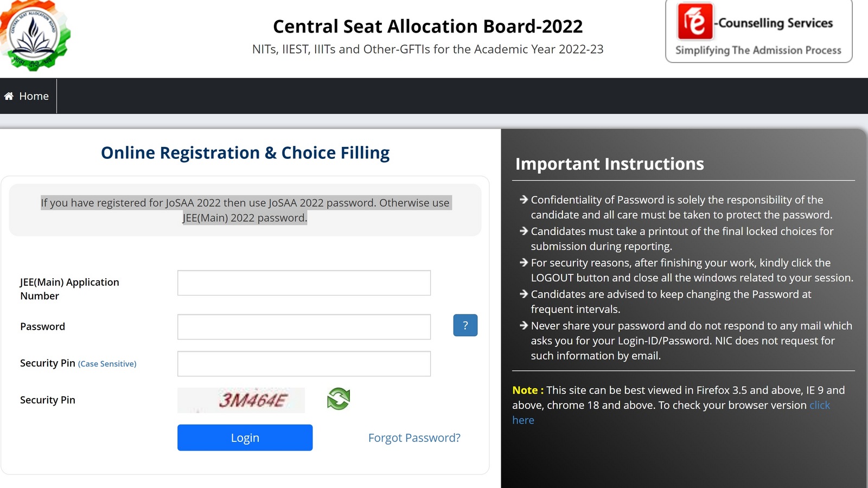Click the e-Counselling Services logo
868x488 pixels.
759,31
